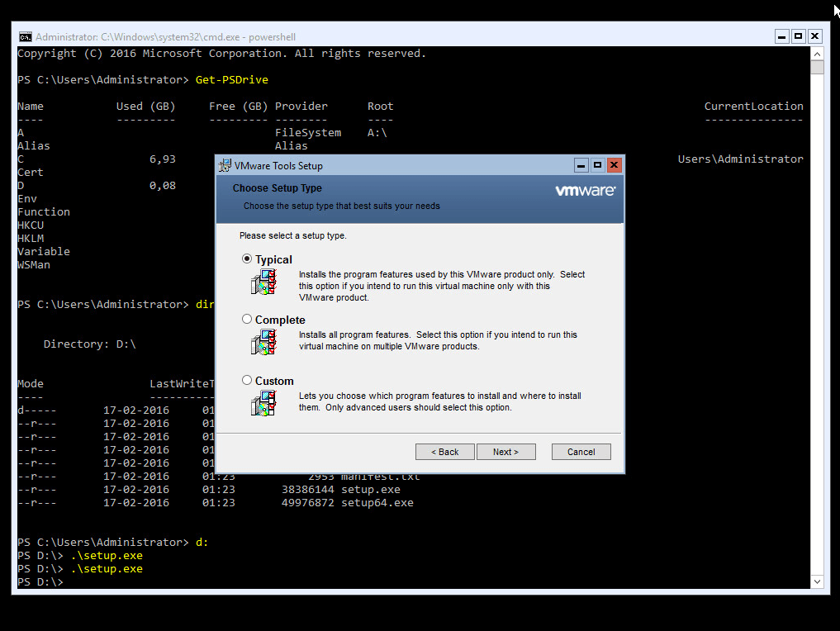This screenshot has width=840, height=631.
Task: Click the 'Please select a setup type.' text
Action: [x=293, y=235]
